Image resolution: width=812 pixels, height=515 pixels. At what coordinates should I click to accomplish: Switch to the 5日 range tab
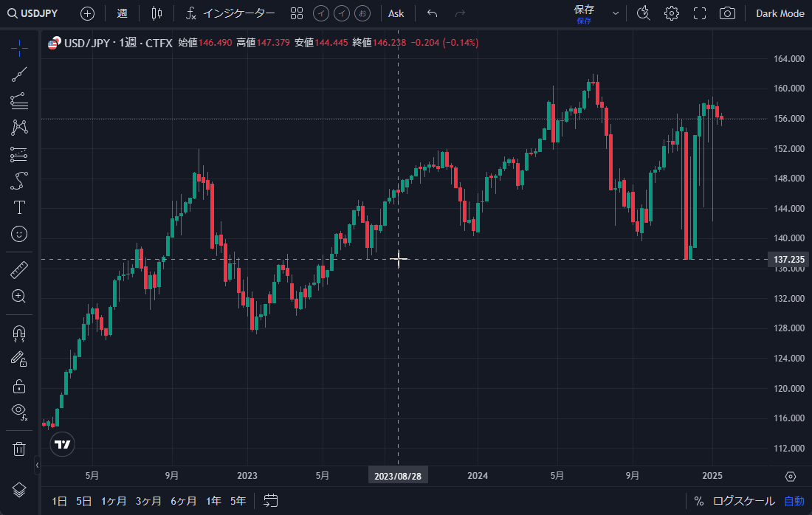82,500
